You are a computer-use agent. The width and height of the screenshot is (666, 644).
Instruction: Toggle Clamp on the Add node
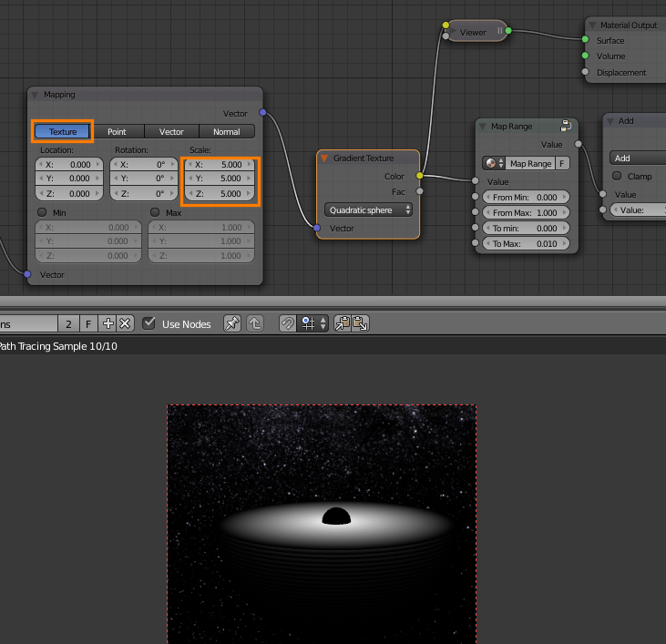coord(617,176)
